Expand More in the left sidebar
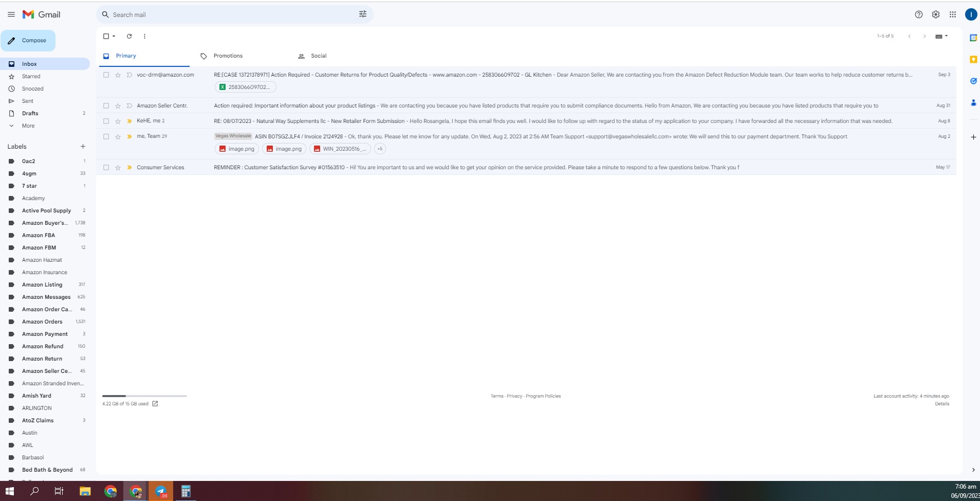This screenshot has width=980, height=501. coord(28,126)
